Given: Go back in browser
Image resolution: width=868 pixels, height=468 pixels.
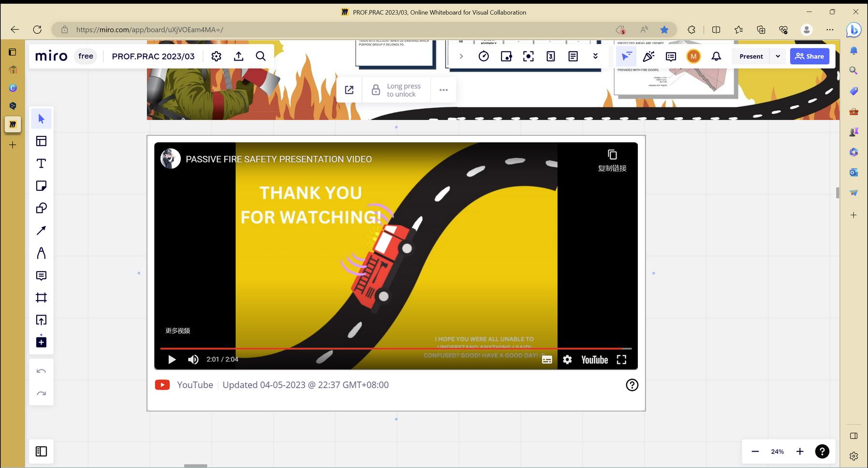Looking at the screenshot, I should (15, 30).
